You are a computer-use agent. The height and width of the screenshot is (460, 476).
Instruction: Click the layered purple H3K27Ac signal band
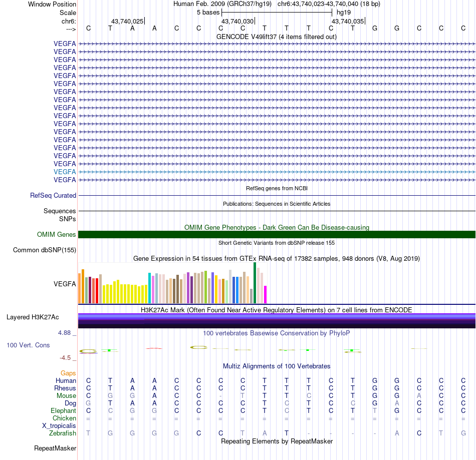click(x=277, y=321)
